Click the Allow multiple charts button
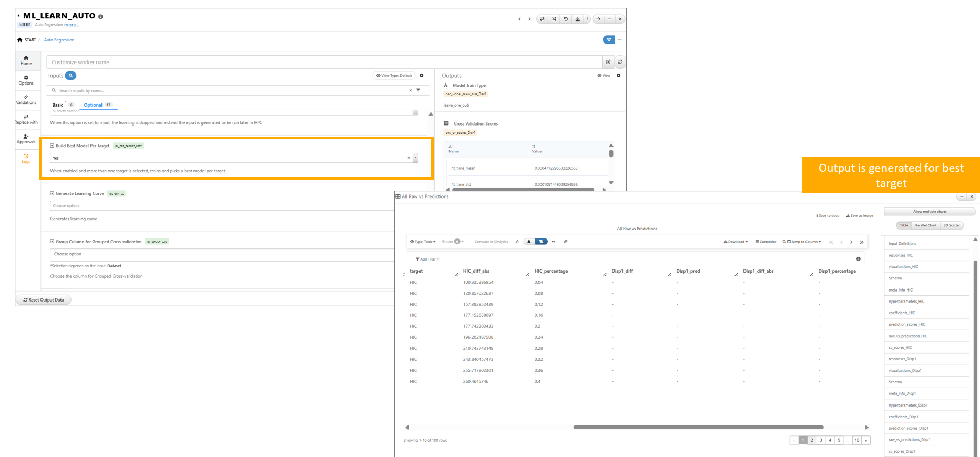 click(x=930, y=212)
